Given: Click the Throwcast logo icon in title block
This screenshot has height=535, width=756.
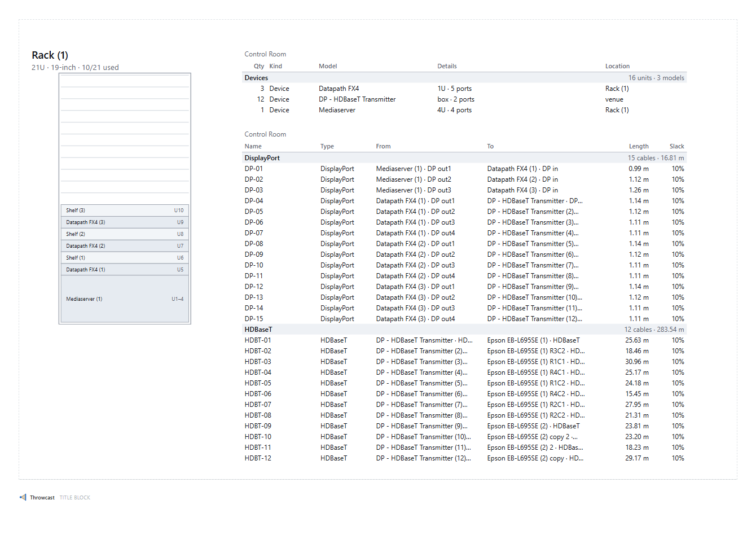Looking at the screenshot, I should (x=23, y=497).
